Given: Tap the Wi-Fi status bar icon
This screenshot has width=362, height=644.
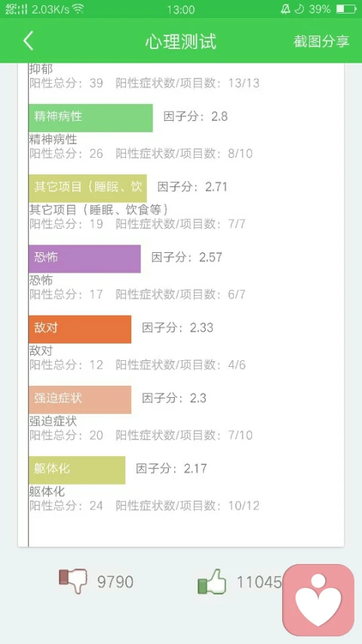Looking at the screenshot, I should point(78,9).
